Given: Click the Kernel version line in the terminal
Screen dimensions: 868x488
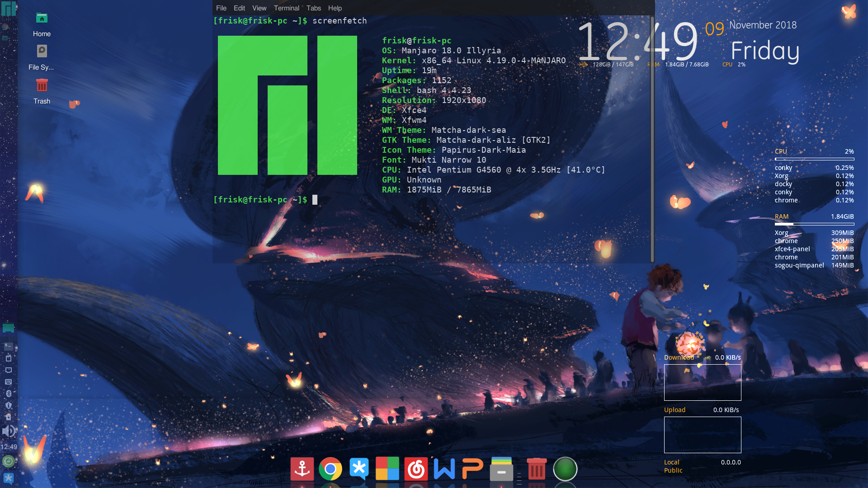Looking at the screenshot, I should click(x=474, y=61).
